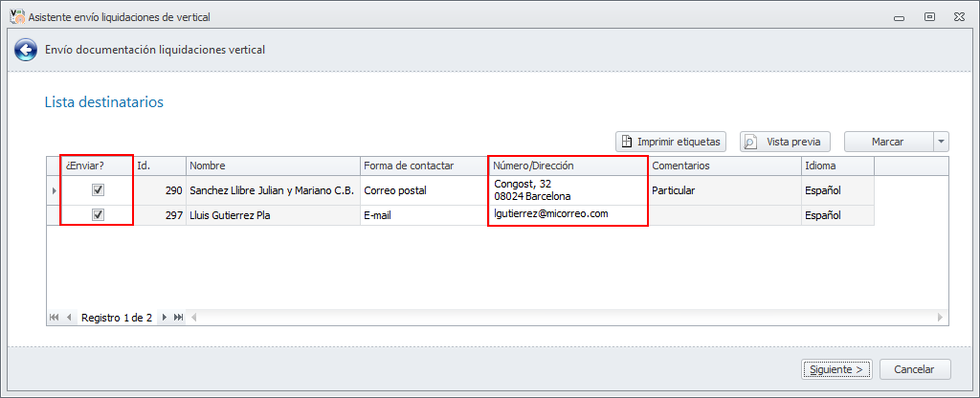Sort by the Id. column header
This screenshot has height=398, width=980.
(x=160, y=166)
